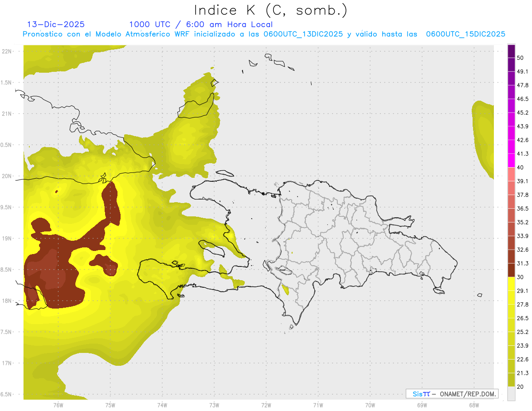Click the dark brown legend swatch between 30 and 31.3
Screen dimensions: 532x411
[x=512, y=270]
